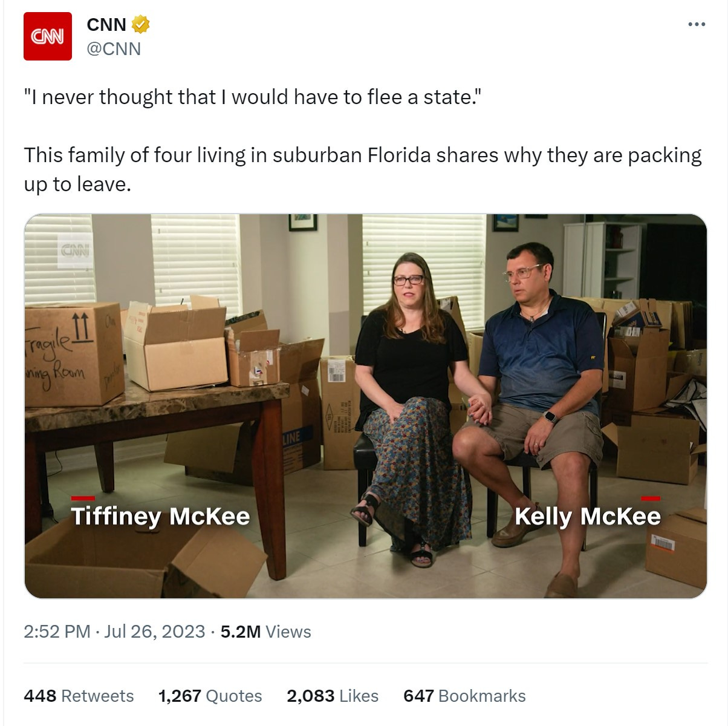Play the McKee family video thumbnail
728x726 pixels.
click(365, 406)
